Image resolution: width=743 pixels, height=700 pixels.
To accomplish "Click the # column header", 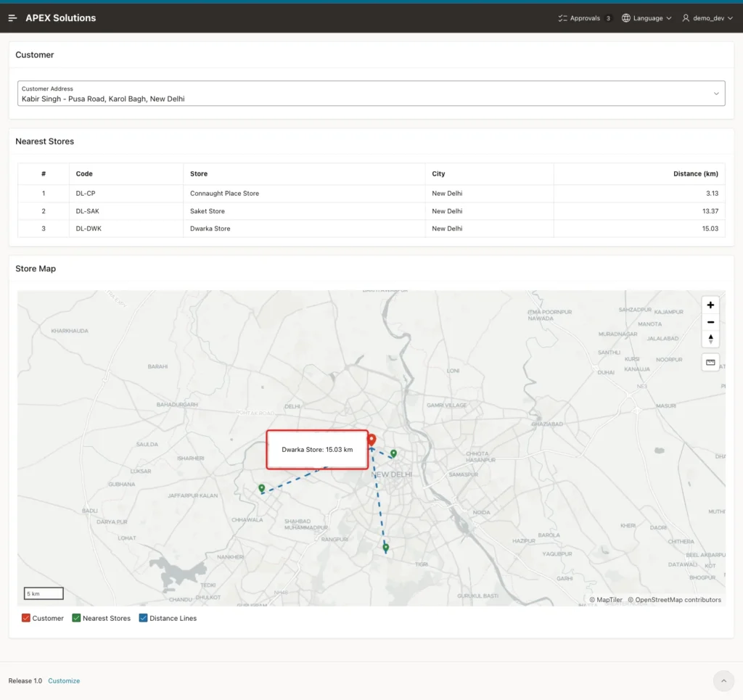I will click(x=44, y=174).
